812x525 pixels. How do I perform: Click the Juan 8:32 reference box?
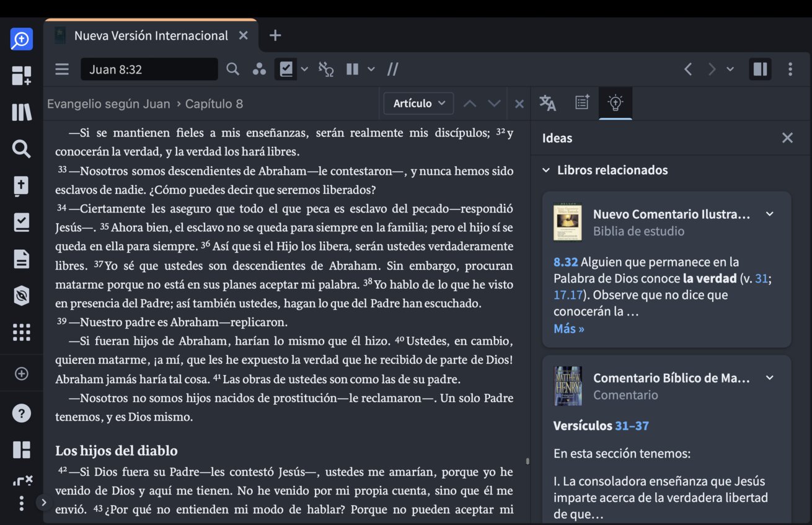[149, 69]
